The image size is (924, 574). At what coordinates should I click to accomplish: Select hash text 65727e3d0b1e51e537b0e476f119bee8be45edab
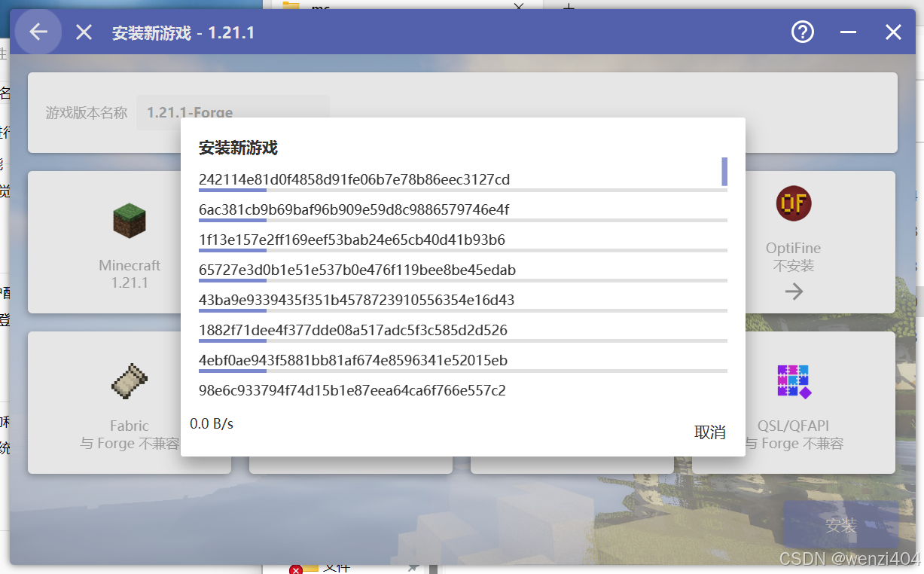(x=357, y=270)
